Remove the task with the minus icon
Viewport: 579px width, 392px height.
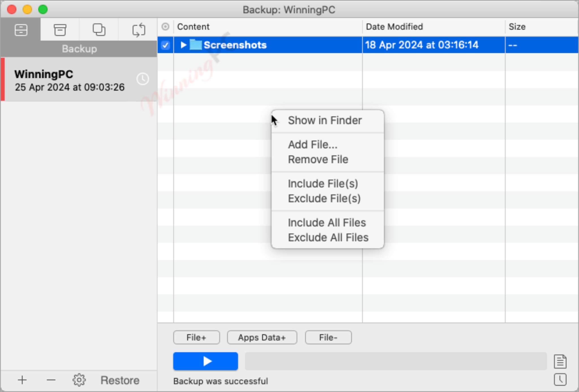click(x=51, y=380)
